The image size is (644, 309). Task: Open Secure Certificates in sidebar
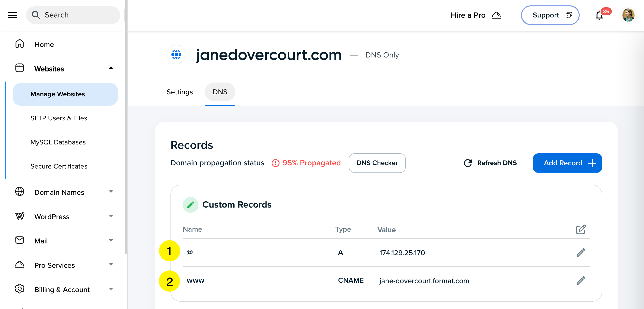tap(59, 166)
